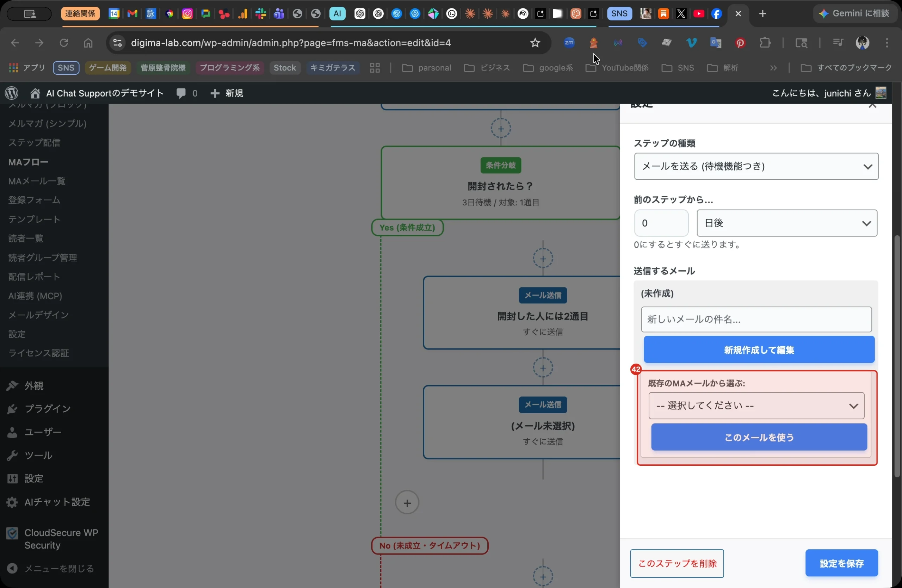Open the ステップの種類 dropdown
902x588 pixels.
tap(756, 166)
